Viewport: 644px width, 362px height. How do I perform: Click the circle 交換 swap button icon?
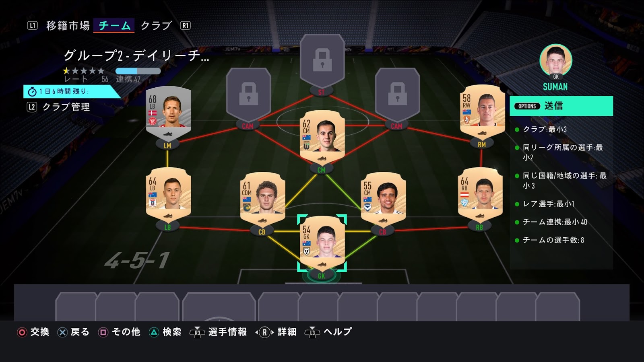pos(22,332)
